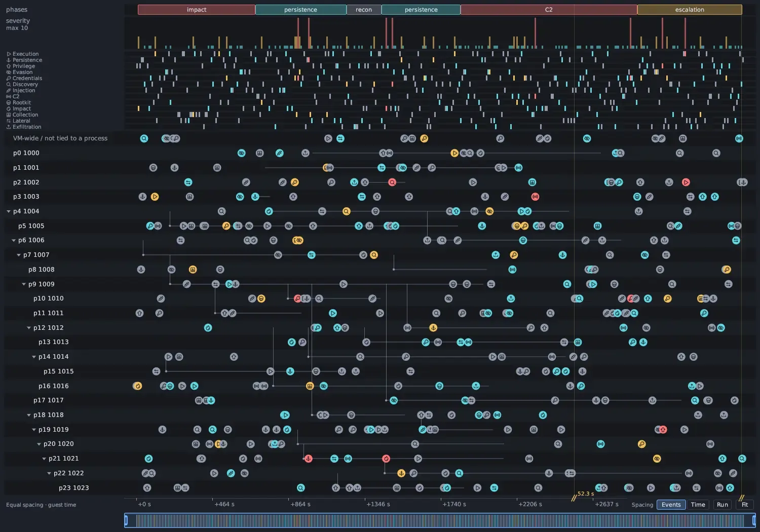
Task: Toggle the Exfiltration category in the legend
Action: [24, 127]
